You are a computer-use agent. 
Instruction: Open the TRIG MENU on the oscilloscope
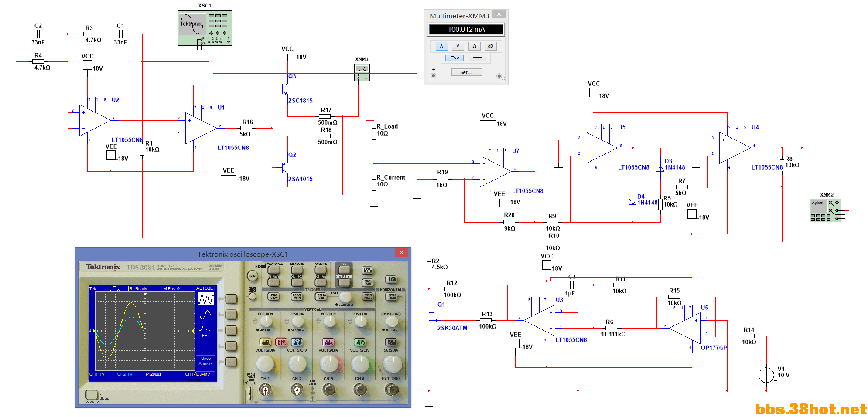coord(368,296)
